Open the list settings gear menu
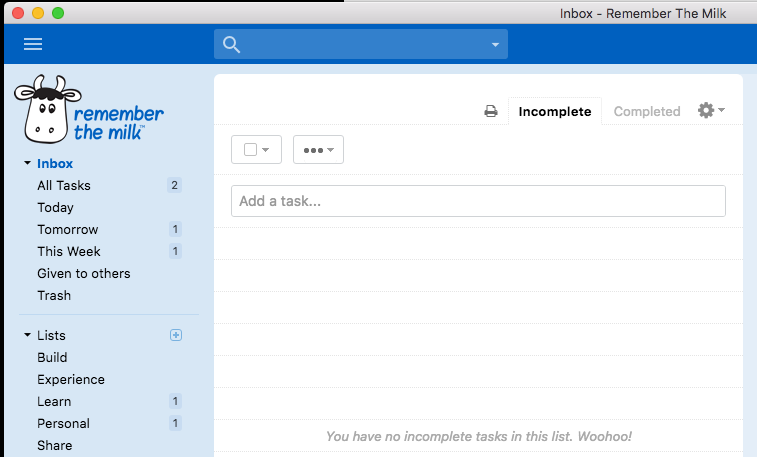This screenshot has height=457, width=757. click(x=711, y=110)
